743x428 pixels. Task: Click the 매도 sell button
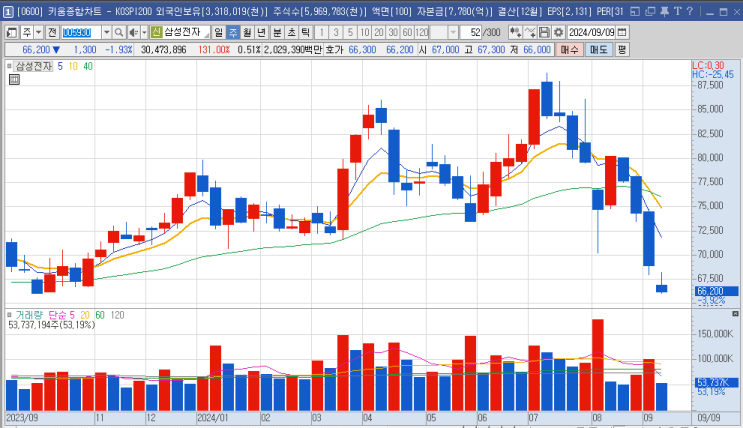(x=598, y=49)
